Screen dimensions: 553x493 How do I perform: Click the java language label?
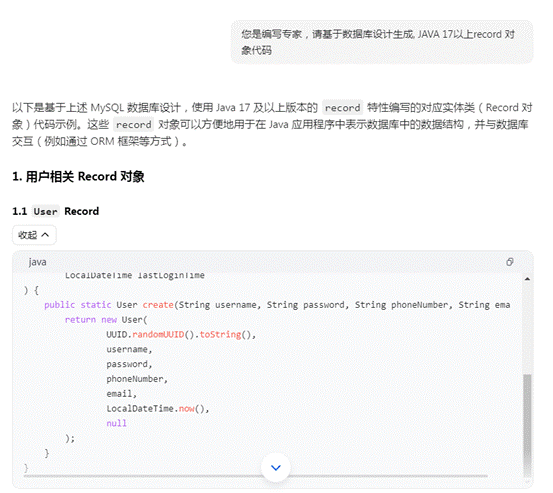(37, 262)
